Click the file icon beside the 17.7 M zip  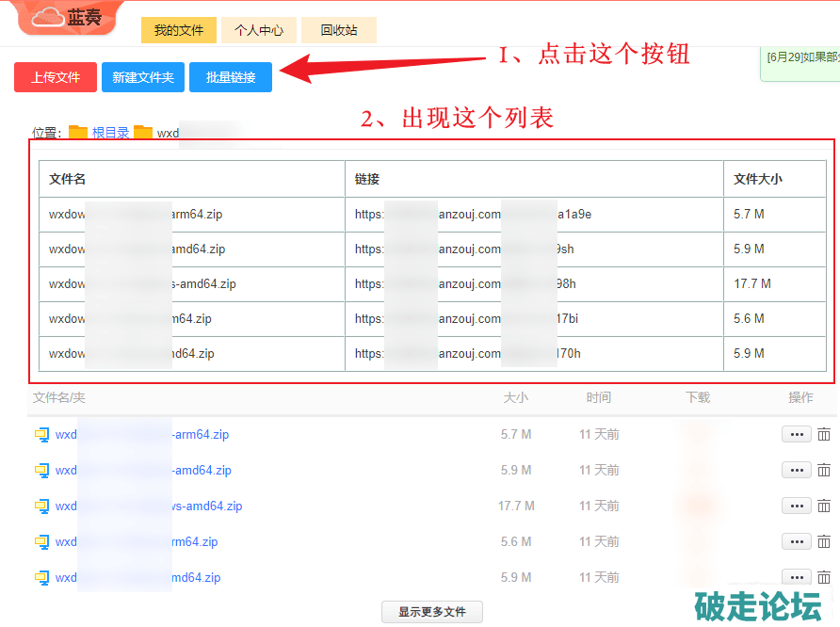41,506
